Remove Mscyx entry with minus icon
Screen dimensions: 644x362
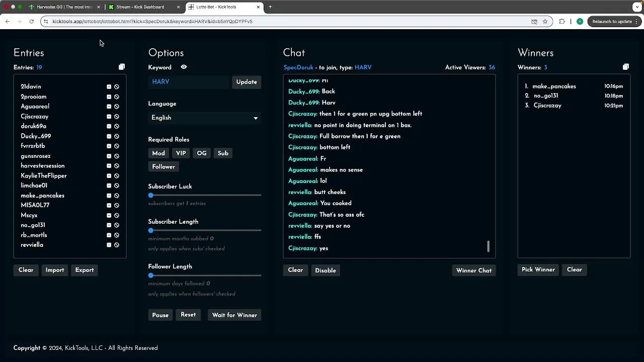[x=109, y=215]
